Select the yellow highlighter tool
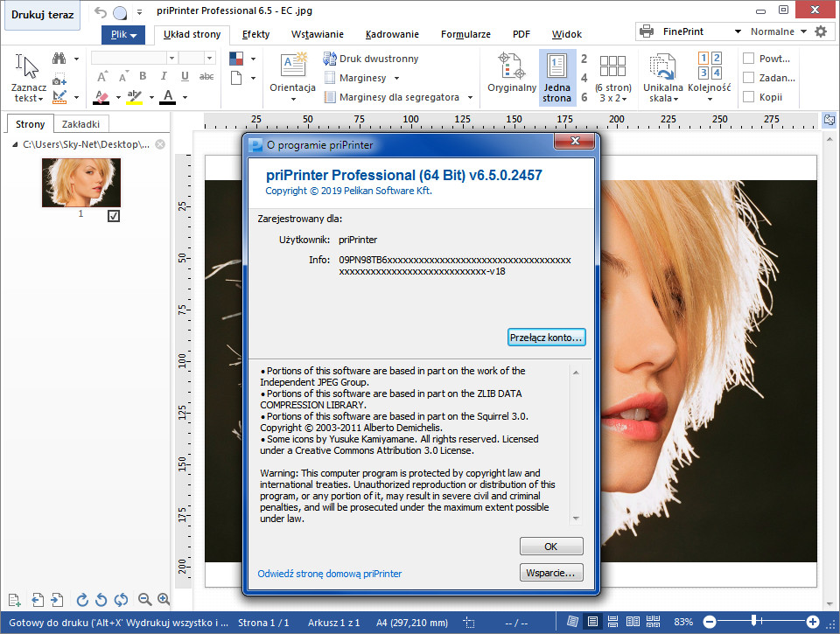This screenshot has width=840, height=634. [x=134, y=97]
